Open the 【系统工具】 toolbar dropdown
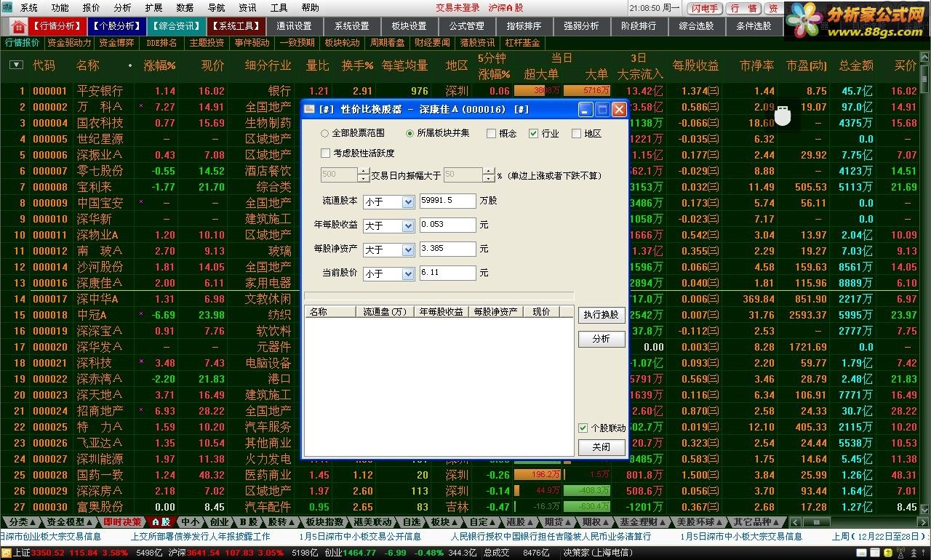This screenshot has height=560, width=931. coord(235,26)
